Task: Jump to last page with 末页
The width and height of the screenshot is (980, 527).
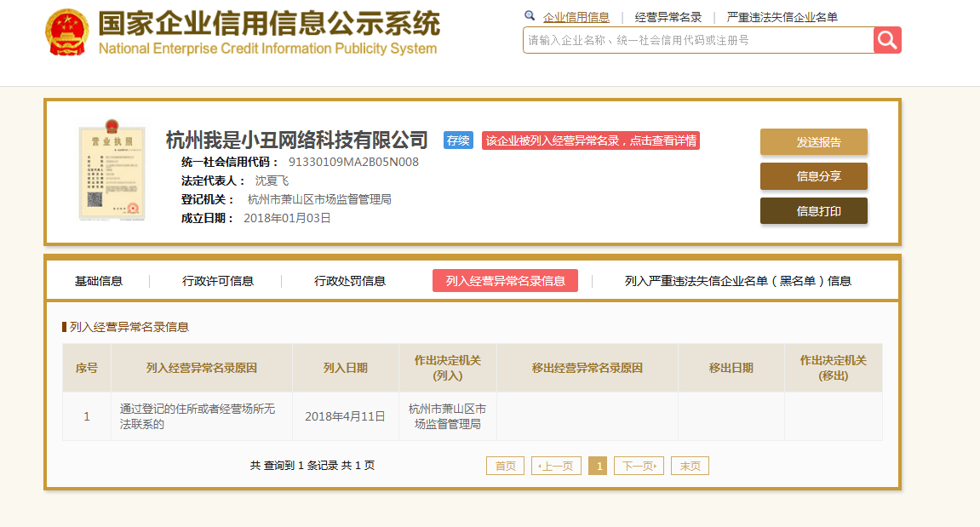Action: [690, 466]
